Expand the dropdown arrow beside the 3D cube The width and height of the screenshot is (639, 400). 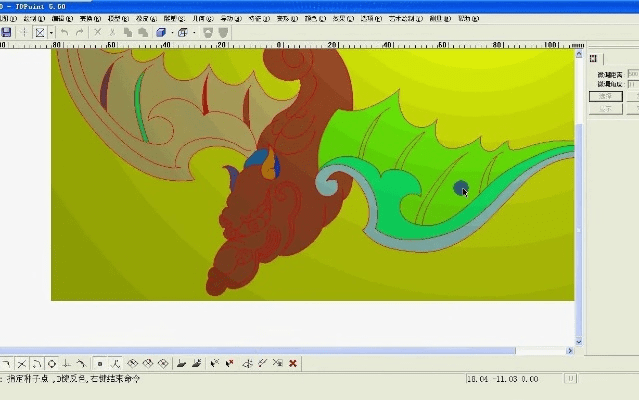point(171,33)
